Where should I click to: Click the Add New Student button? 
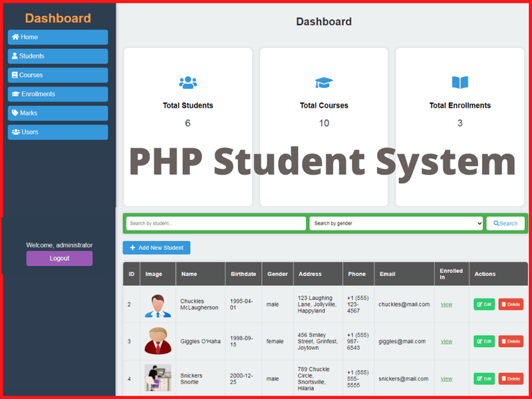coord(156,247)
